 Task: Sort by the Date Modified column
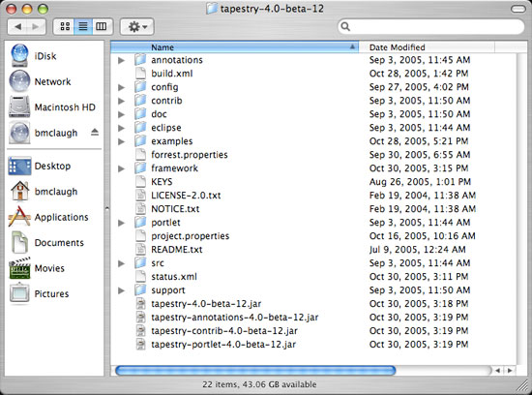click(427, 47)
